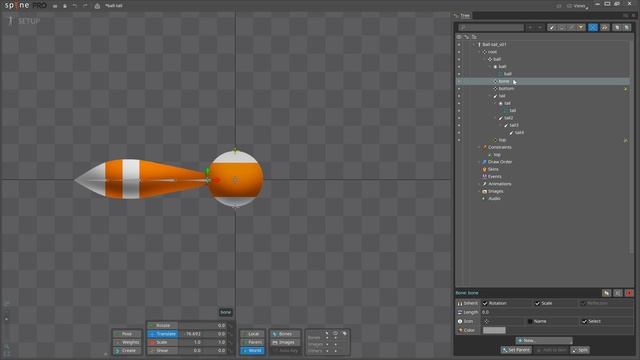Switch axes to Local
The height and width of the screenshot is (360, 640).
point(252,334)
